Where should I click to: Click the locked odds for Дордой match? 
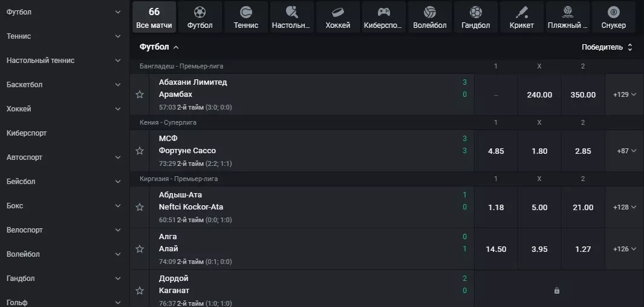click(556, 291)
